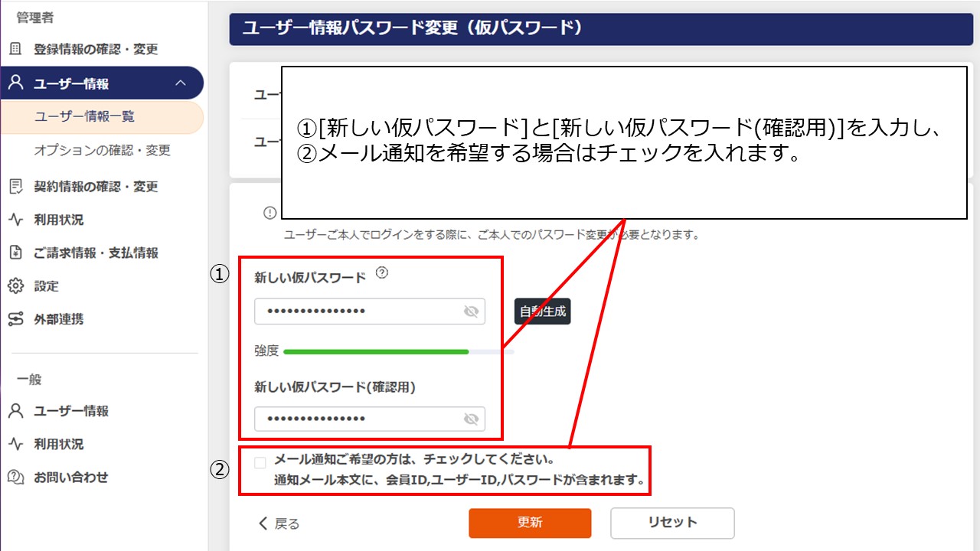The height and width of the screenshot is (551, 980).
Task: Click the gear icon beside 設定
Action: click(x=15, y=286)
